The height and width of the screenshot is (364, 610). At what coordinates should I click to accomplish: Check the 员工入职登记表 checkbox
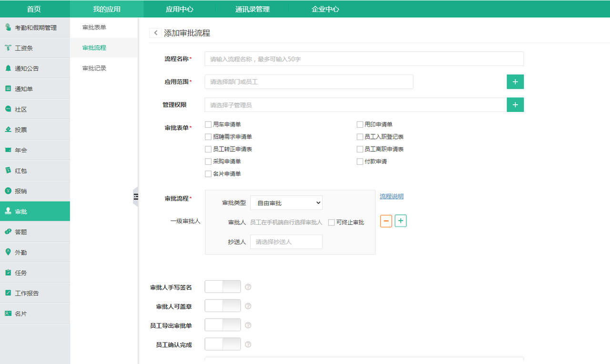coord(360,137)
